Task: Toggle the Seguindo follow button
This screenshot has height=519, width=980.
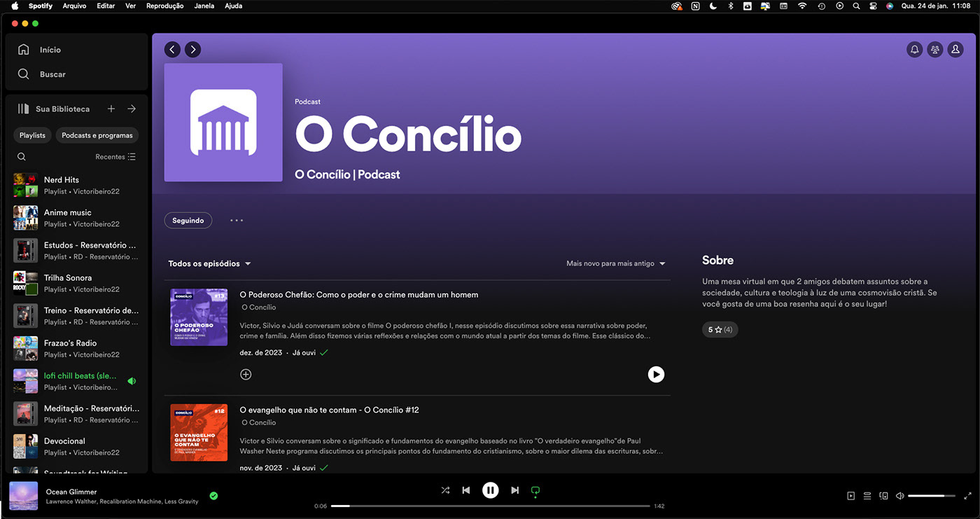Action: click(188, 220)
